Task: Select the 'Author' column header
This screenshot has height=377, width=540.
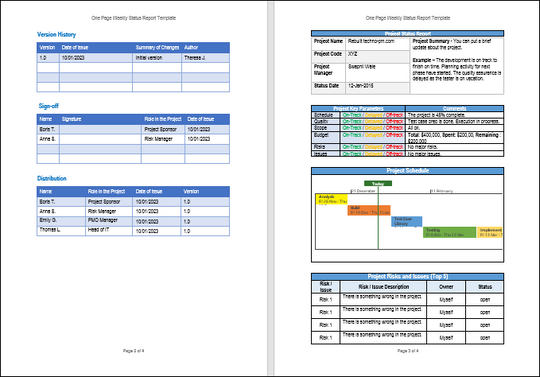Action: pos(191,48)
